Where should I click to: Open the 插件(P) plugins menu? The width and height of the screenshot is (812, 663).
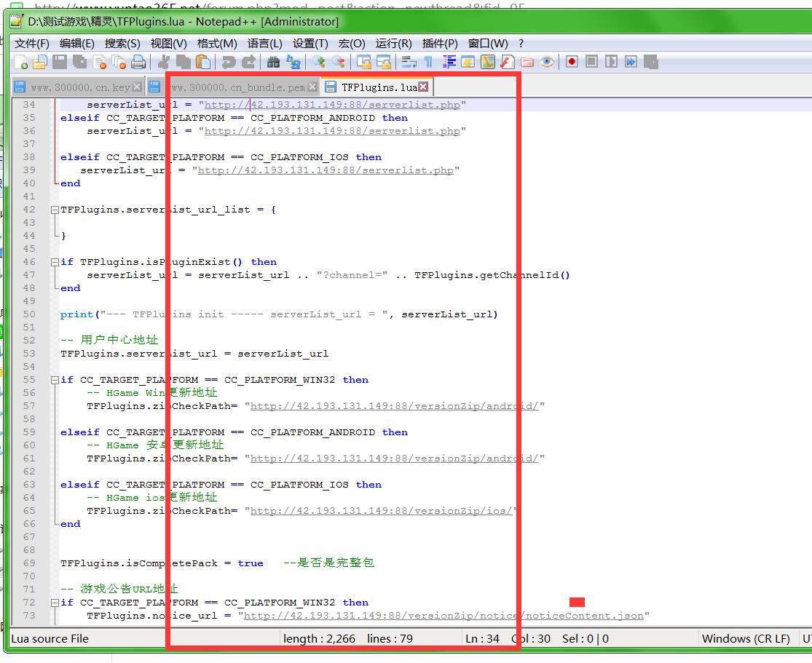pos(440,44)
